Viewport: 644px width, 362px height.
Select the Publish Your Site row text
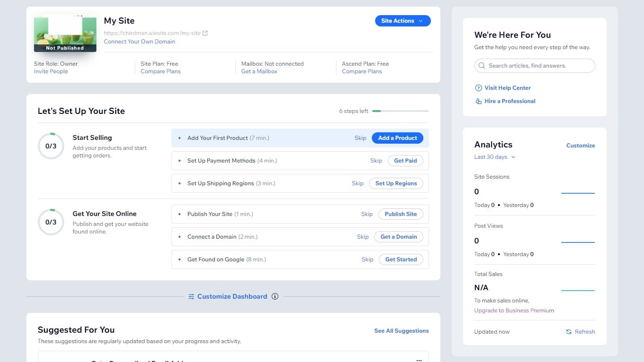(x=220, y=214)
